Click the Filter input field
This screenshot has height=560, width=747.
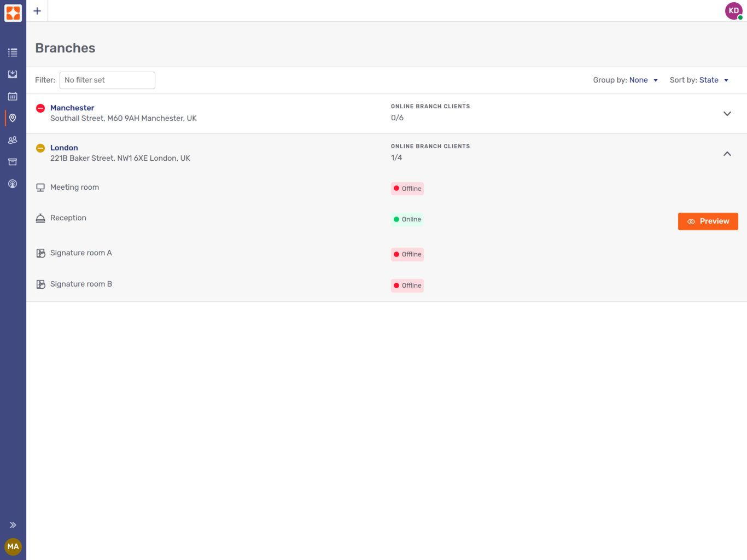(x=107, y=80)
